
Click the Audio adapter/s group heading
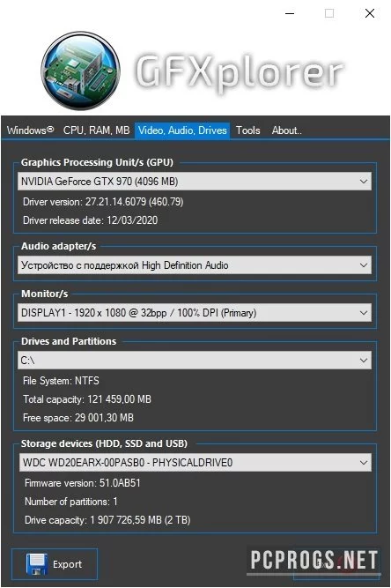click(58, 246)
